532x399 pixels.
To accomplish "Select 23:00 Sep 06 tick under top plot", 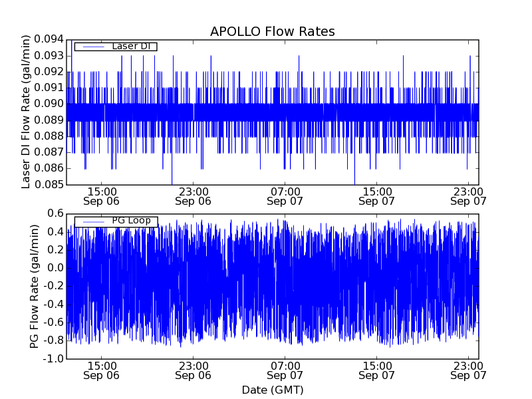I will (193, 196).
